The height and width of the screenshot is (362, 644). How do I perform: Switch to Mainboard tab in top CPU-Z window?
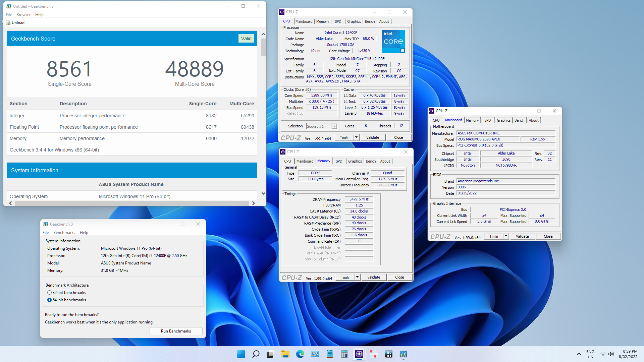304,21
